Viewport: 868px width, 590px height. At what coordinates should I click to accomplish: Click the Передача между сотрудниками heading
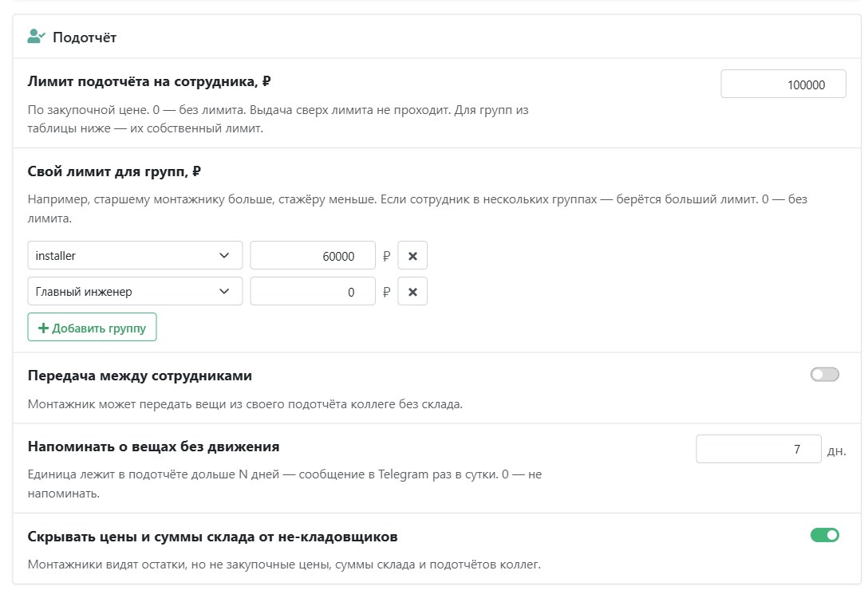pos(140,376)
